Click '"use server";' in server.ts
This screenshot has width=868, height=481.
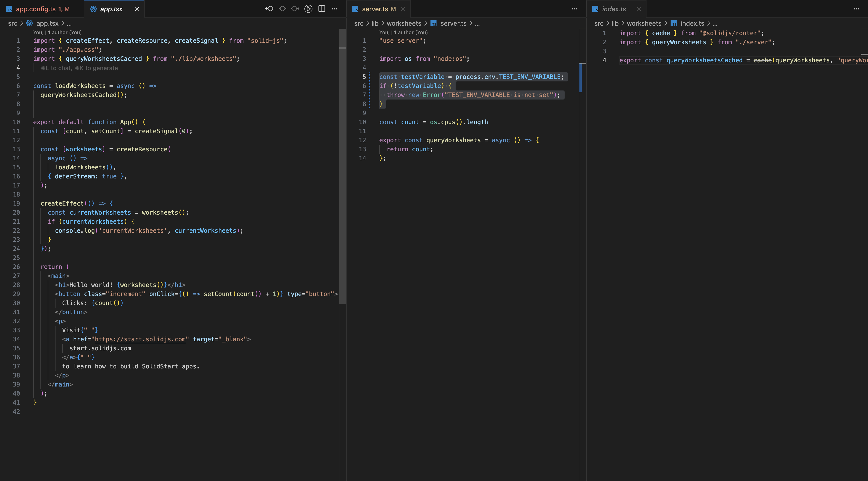tap(402, 41)
